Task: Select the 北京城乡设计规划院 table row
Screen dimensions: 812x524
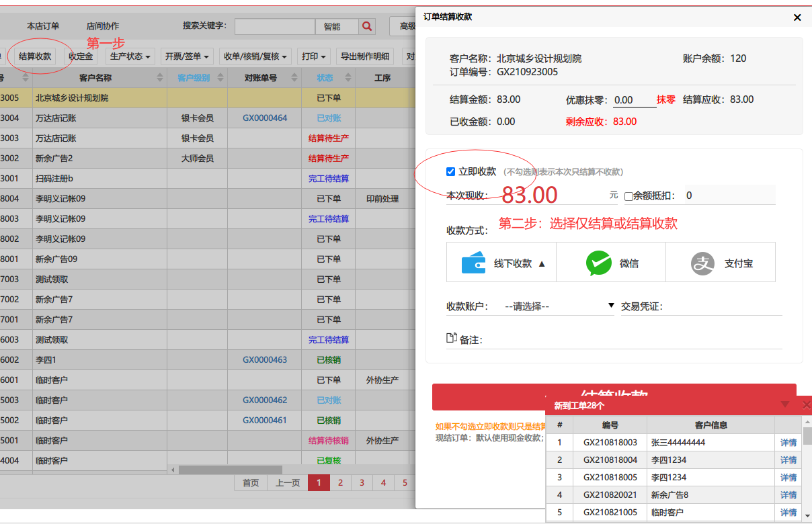Action: point(208,98)
